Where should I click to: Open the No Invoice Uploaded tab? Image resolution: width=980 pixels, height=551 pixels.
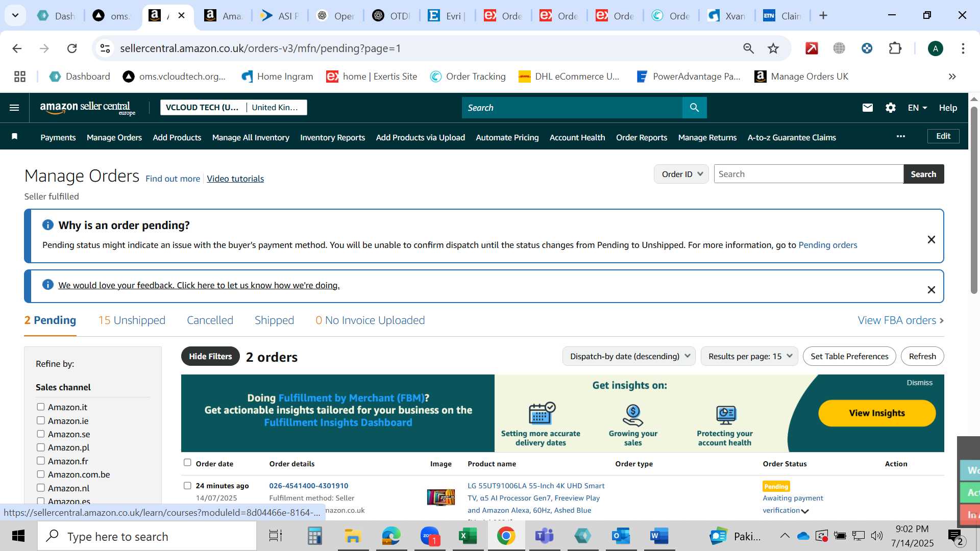coord(370,320)
